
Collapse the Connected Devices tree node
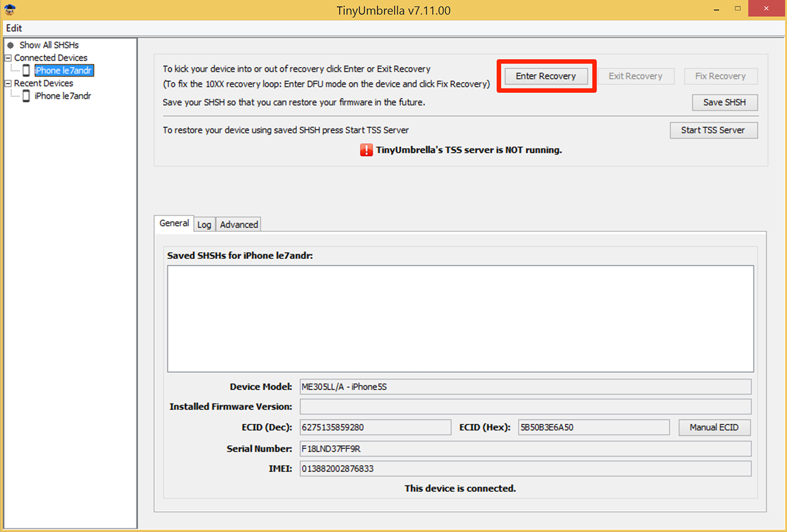tap(8, 58)
